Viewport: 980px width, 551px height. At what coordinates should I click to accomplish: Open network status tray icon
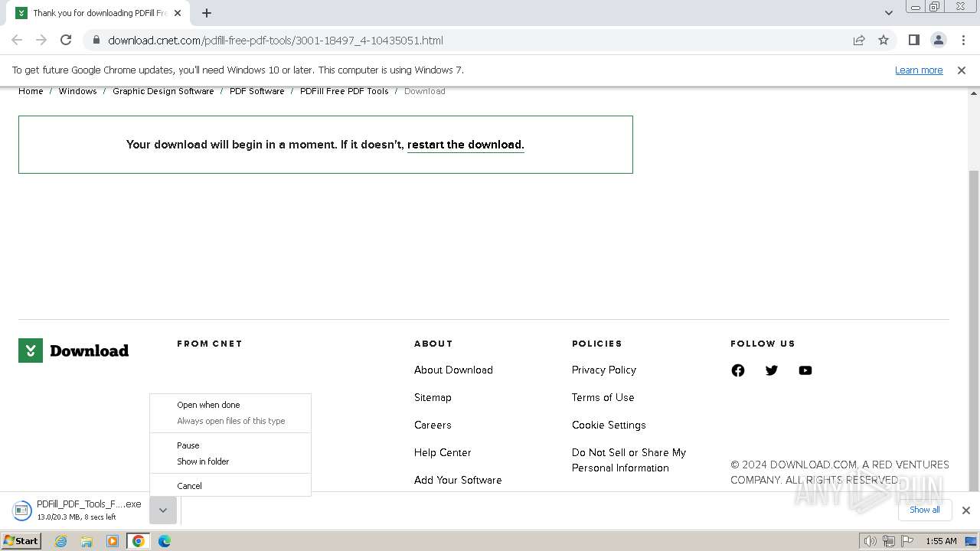coord(889,541)
